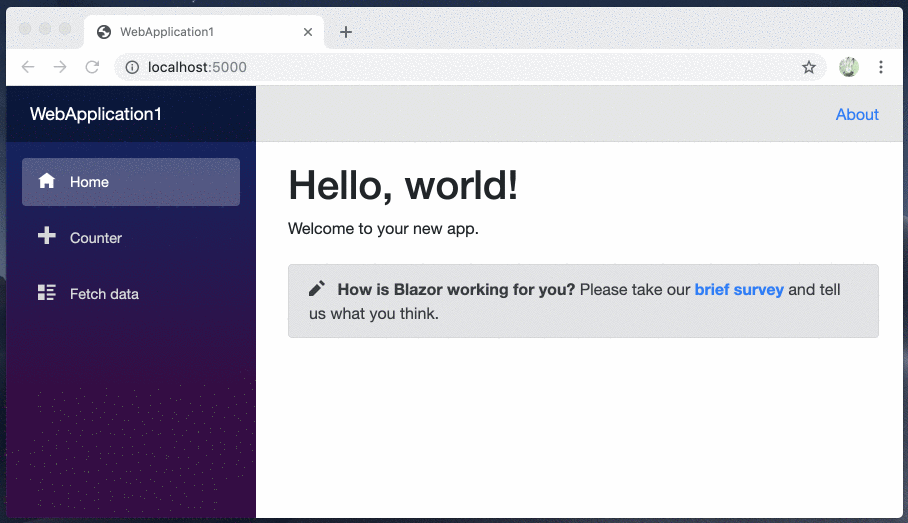908x523 pixels.
Task: Follow the brief survey link
Action: pos(739,289)
